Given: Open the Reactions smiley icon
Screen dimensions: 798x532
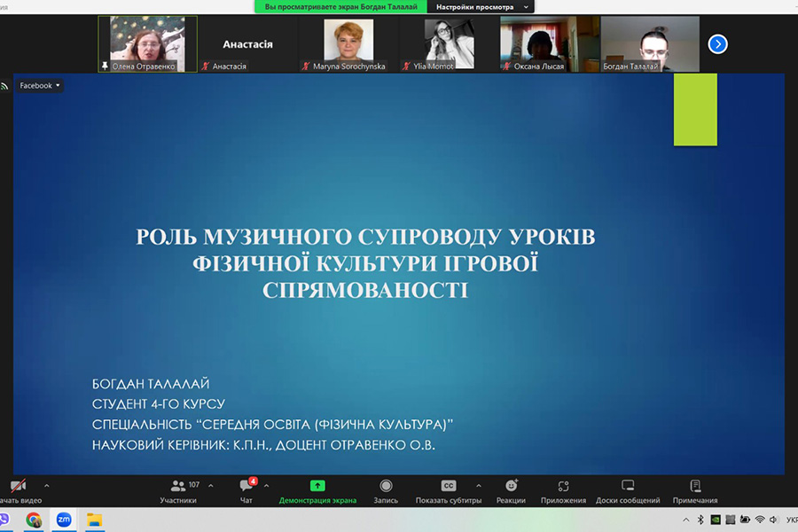Looking at the screenshot, I should click(x=511, y=486).
